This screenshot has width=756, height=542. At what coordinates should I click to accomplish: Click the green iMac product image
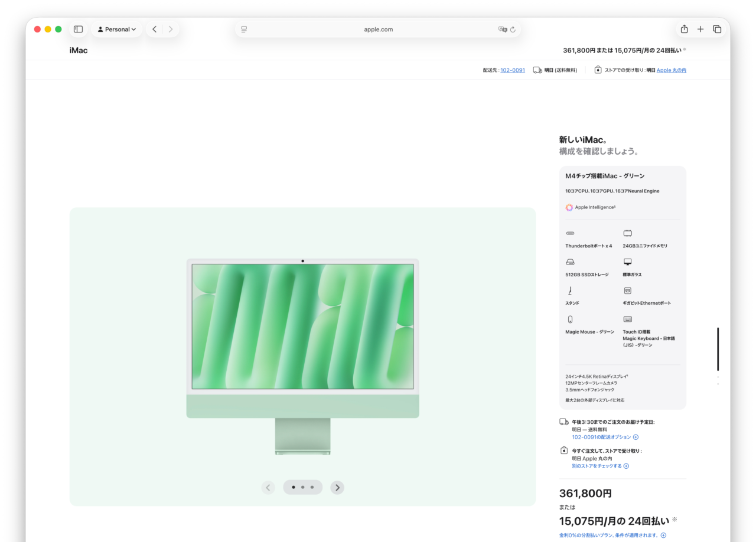point(302,356)
